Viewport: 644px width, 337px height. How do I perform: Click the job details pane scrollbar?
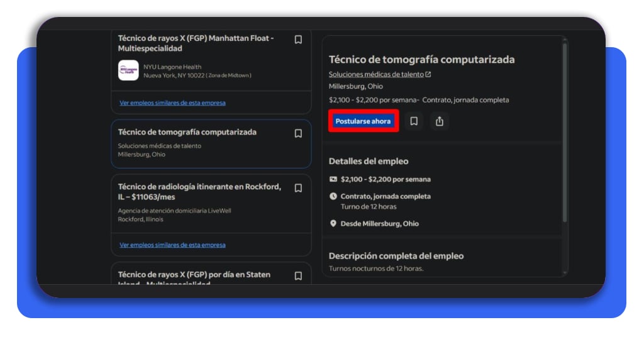[565, 132]
